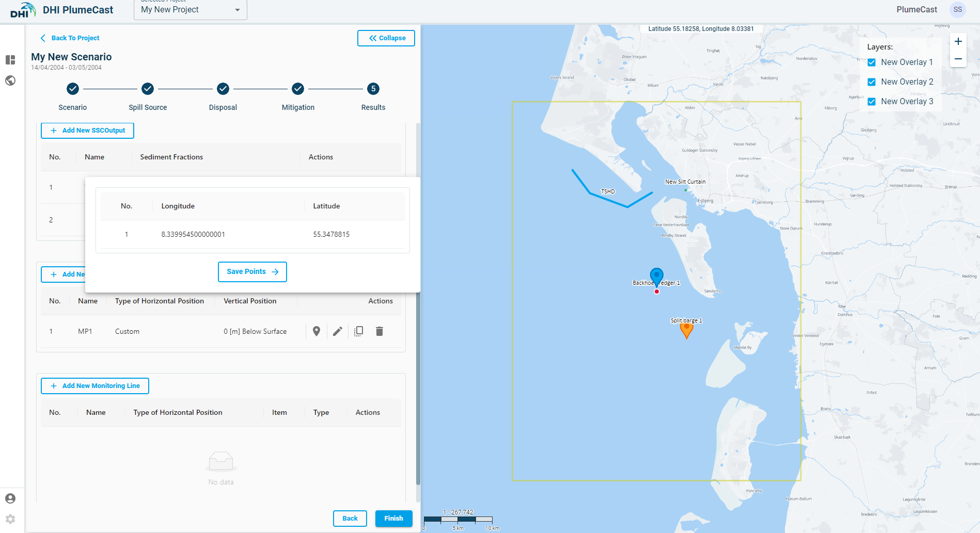Zoom in on the map
This screenshot has height=533, width=980.
(958, 42)
